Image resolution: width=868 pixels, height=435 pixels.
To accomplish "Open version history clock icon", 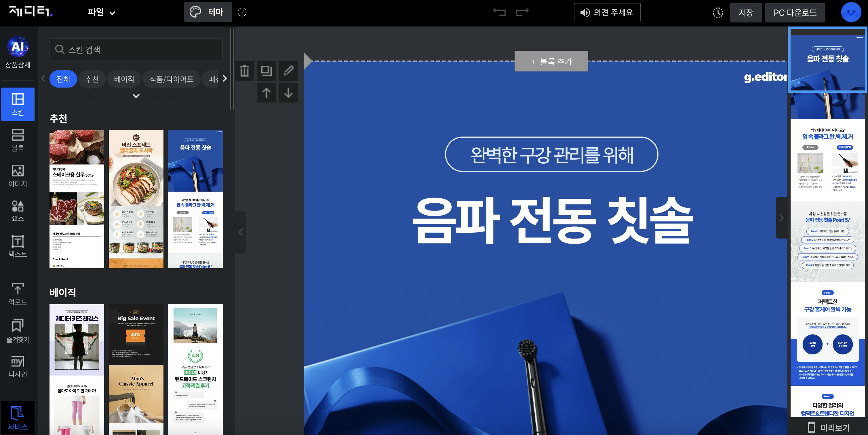I will tap(718, 13).
